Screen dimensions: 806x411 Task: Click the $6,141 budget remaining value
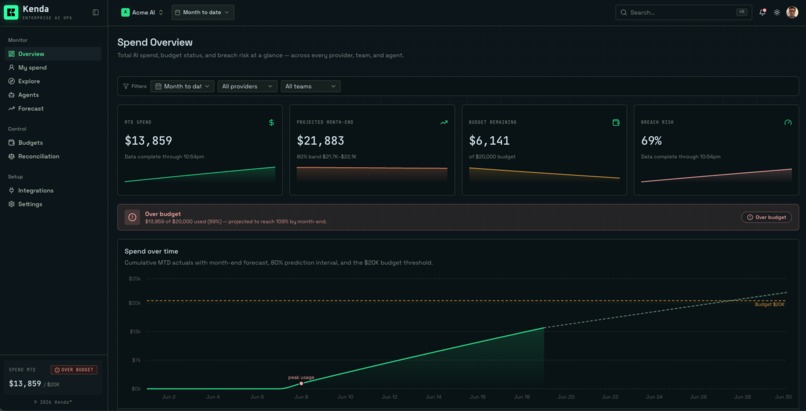point(489,141)
